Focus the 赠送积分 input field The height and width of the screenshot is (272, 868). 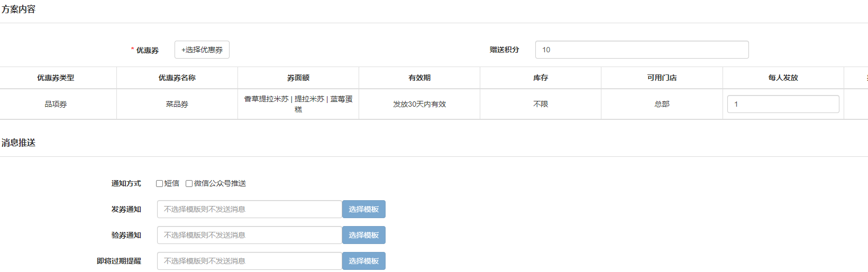pos(641,50)
